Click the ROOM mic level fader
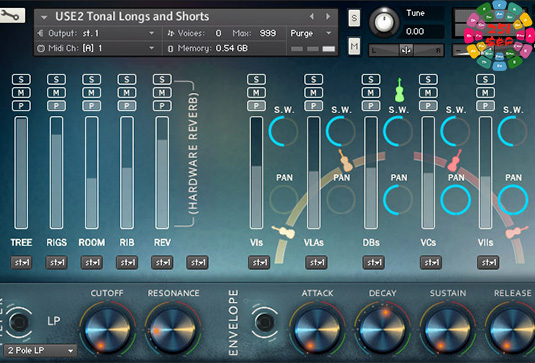 point(91,173)
